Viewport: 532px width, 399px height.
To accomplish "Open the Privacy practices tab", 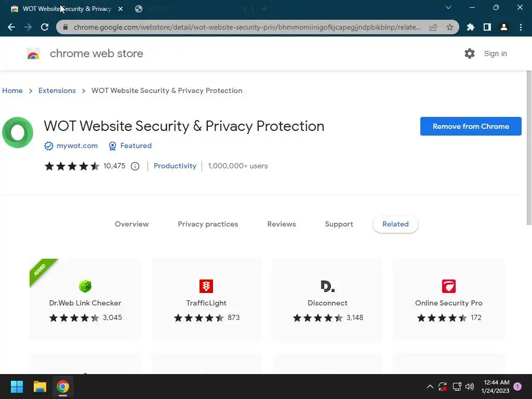I will click(208, 224).
